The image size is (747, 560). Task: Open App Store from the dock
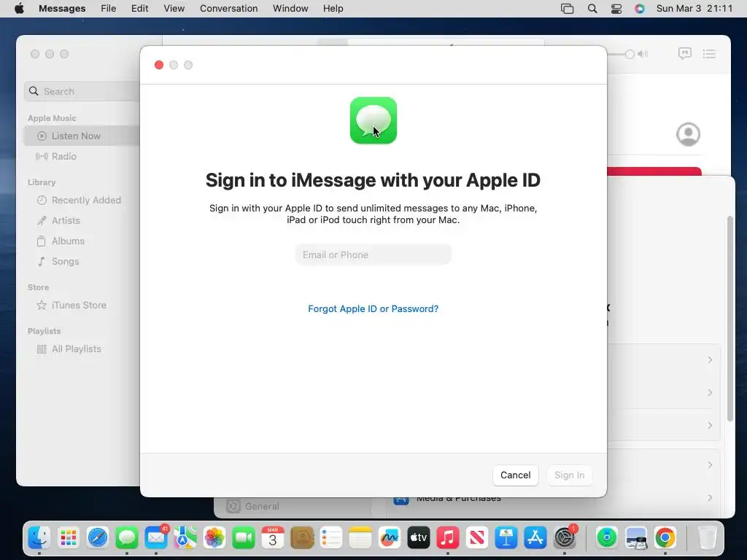(535, 538)
